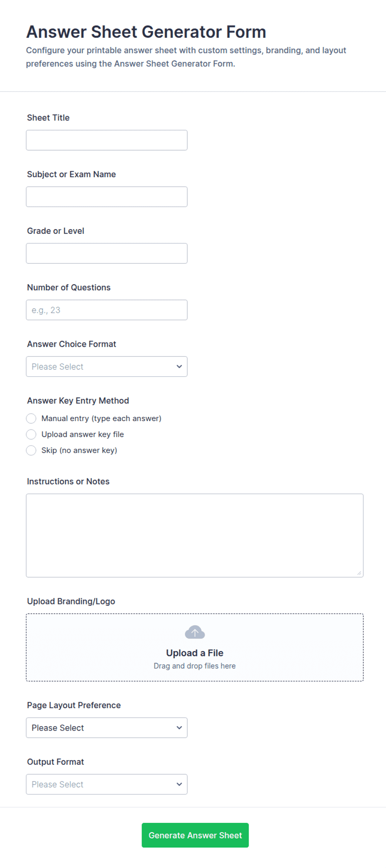
Task: Click the Answer Choice Format dropdown arrow
Action: (x=179, y=366)
